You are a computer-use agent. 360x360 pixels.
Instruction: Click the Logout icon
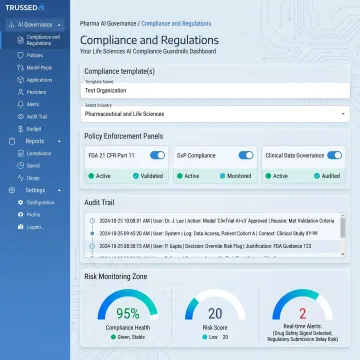pyautogui.click(x=20, y=227)
